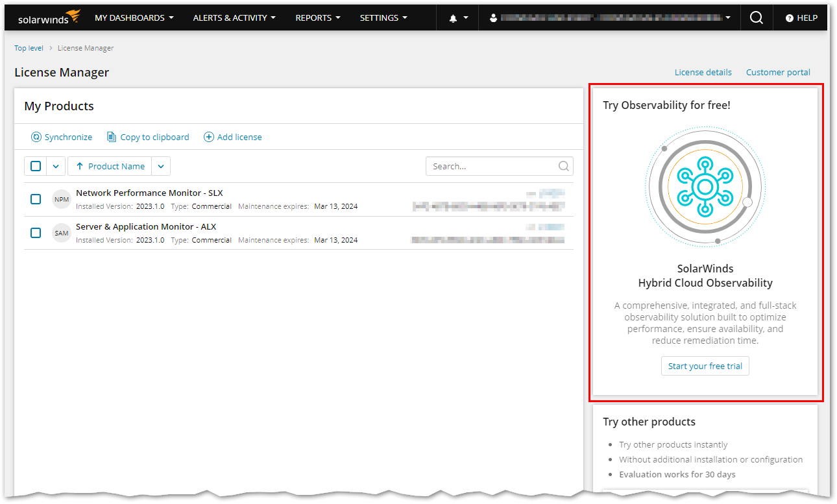Click the search field magnifier icon

click(564, 166)
